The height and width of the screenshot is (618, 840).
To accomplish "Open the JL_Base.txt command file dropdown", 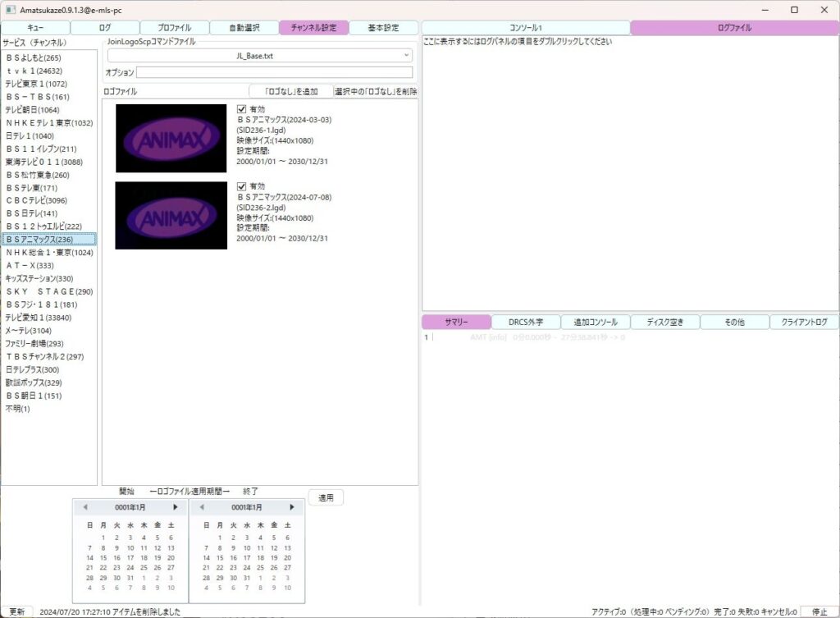I will (x=260, y=56).
